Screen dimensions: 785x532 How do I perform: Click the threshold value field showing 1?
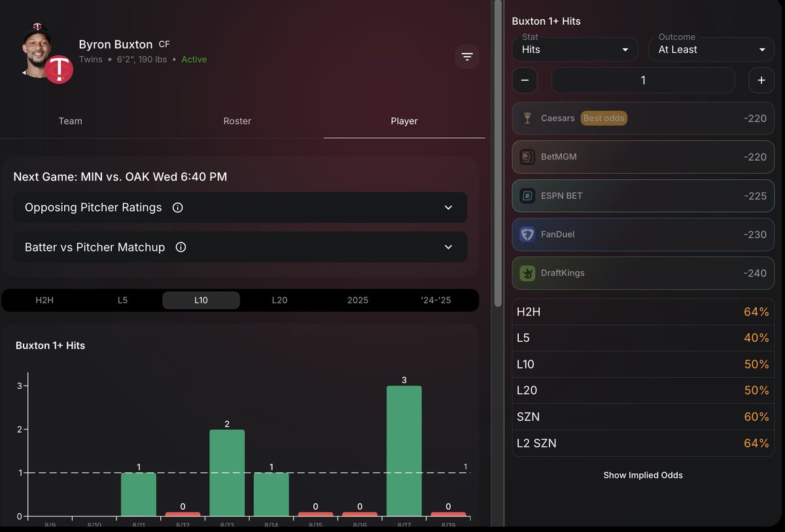643,80
